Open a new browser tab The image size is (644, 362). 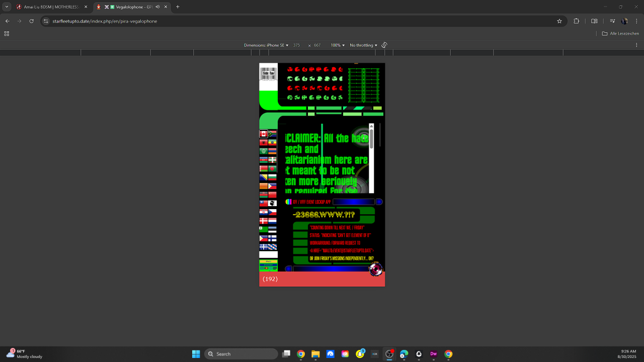coord(178,7)
